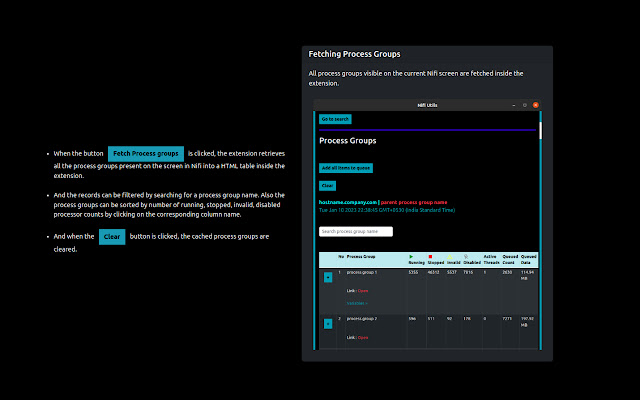Maximize the Nifi Utils window
The image size is (640, 400).
tap(524, 105)
